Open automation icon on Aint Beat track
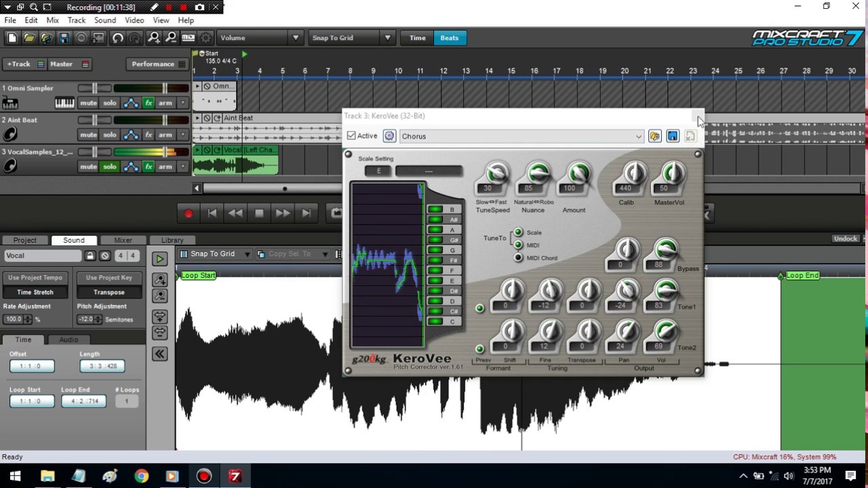This screenshot has height=488, width=868. click(x=131, y=135)
